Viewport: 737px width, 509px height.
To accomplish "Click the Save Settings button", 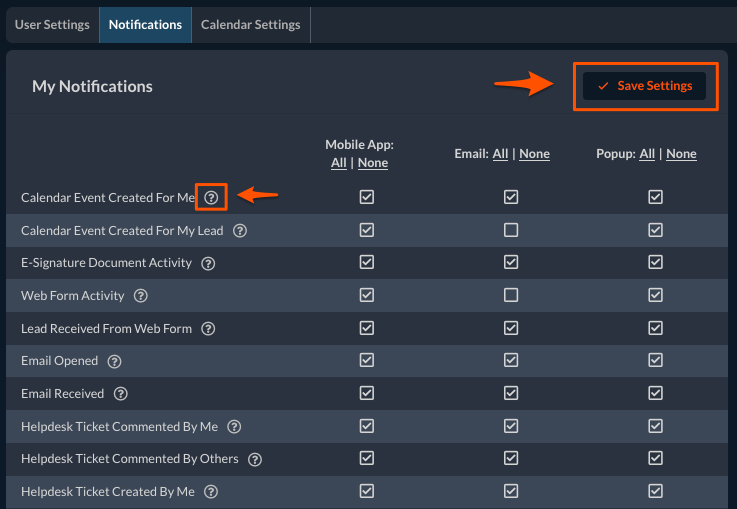I will coord(644,86).
